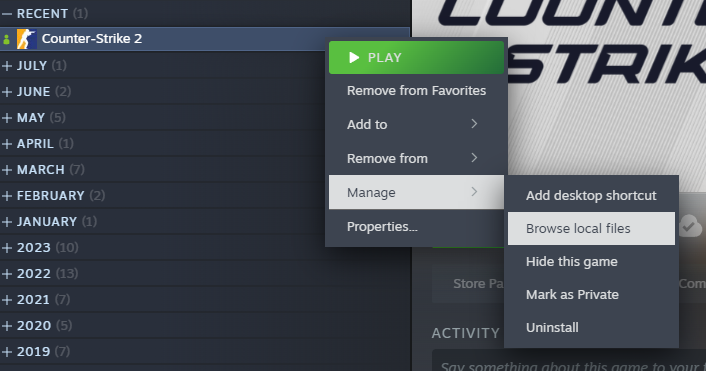This screenshot has width=706, height=371.
Task: Click the activity comment input field
Action: point(569,360)
